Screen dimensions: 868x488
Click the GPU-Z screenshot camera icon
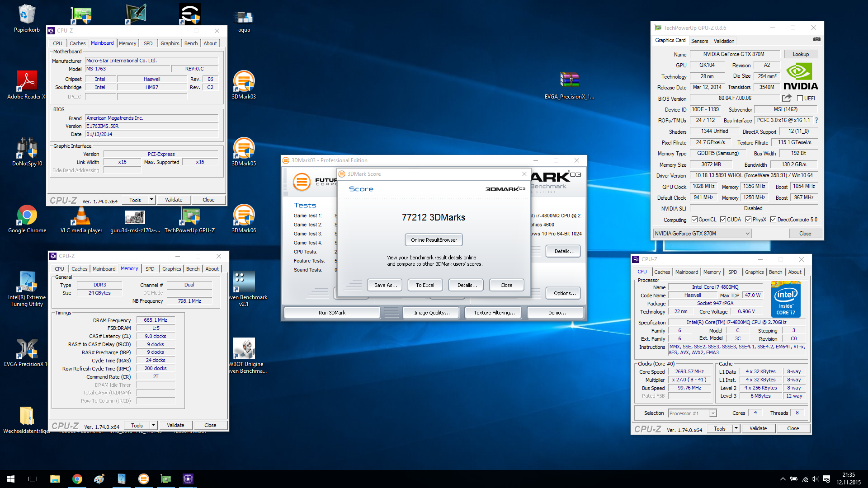pos(816,40)
